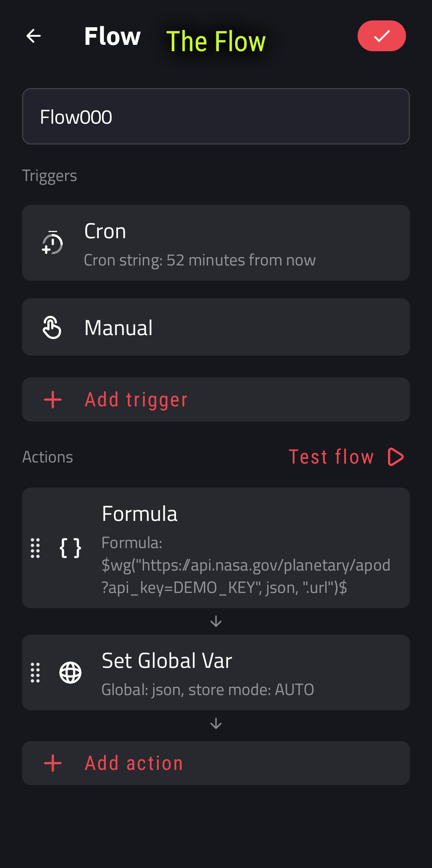Click the plus icon beside Add action

(53, 763)
